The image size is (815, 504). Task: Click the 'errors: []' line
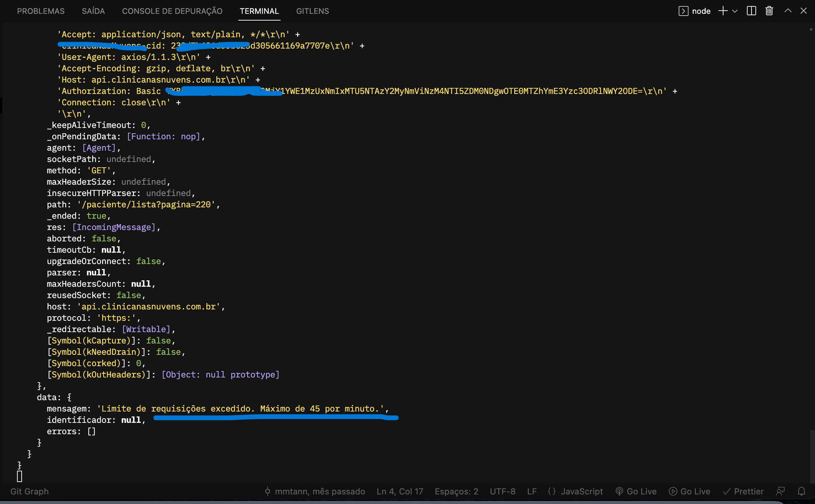[71, 431]
